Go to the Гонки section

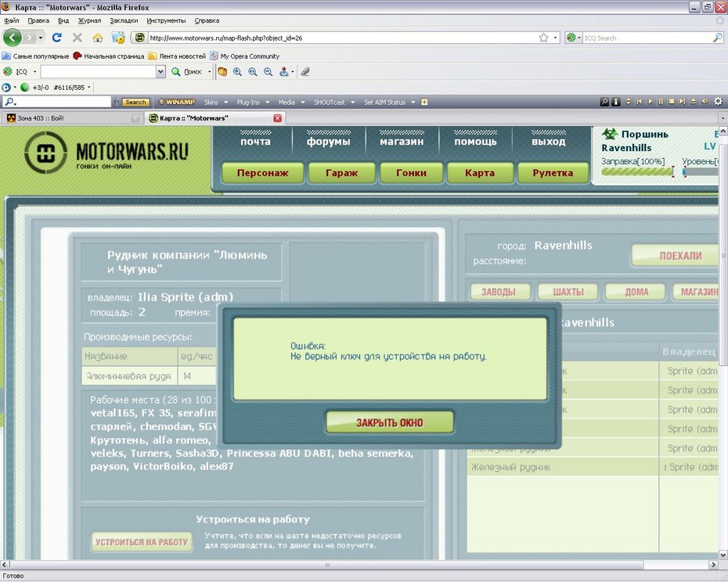tap(411, 173)
